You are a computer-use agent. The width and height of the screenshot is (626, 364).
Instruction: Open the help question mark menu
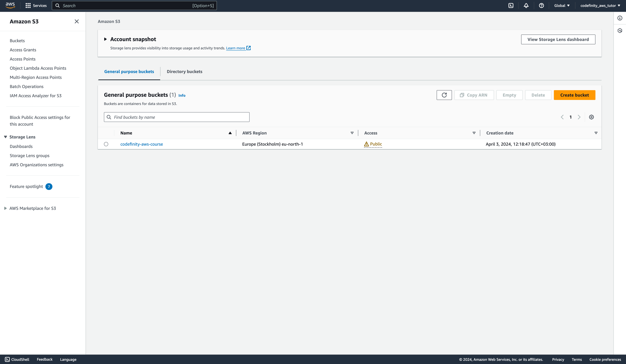541,6
